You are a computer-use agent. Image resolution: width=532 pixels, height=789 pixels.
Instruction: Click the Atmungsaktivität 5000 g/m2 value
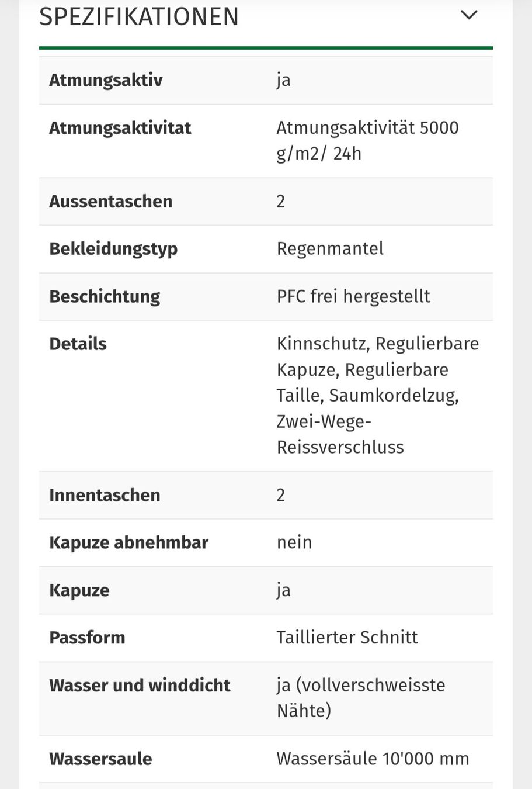[x=367, y=140]
